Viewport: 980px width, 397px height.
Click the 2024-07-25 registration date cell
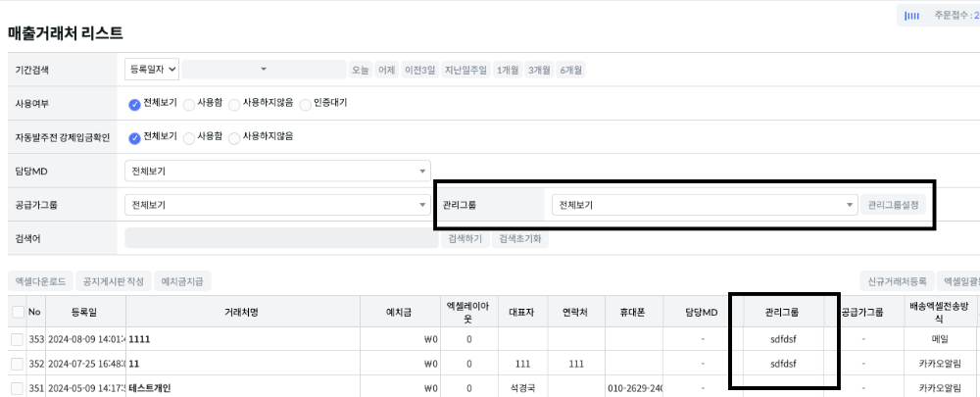pyautogui.click(x=85, y=364)
